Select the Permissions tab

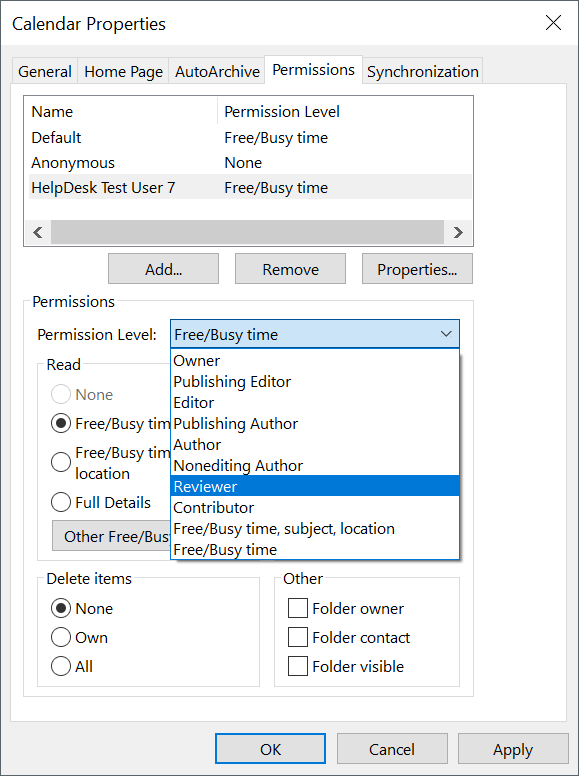click(x=313, y=70)
